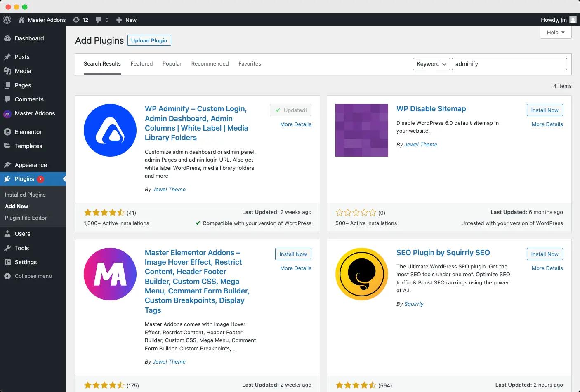Viewport: 580px width, 392px height.
Task: Click the home icon beside Master Addons
Action: (21, 20)
